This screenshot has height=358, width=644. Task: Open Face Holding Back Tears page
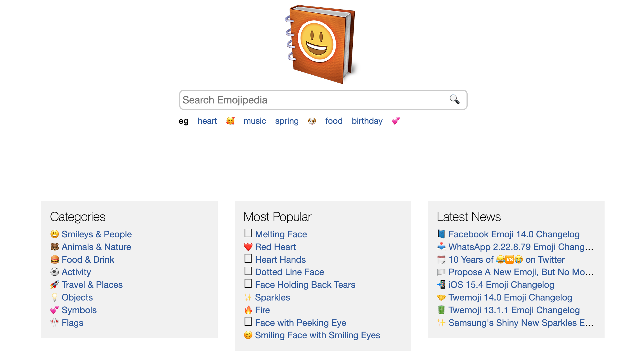click(305, 285)
